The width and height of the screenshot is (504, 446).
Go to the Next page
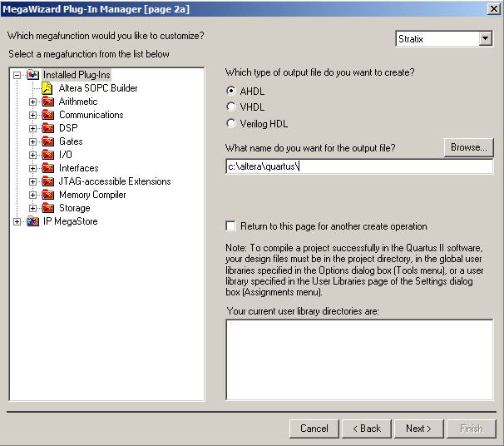click(x=418, y=429)
